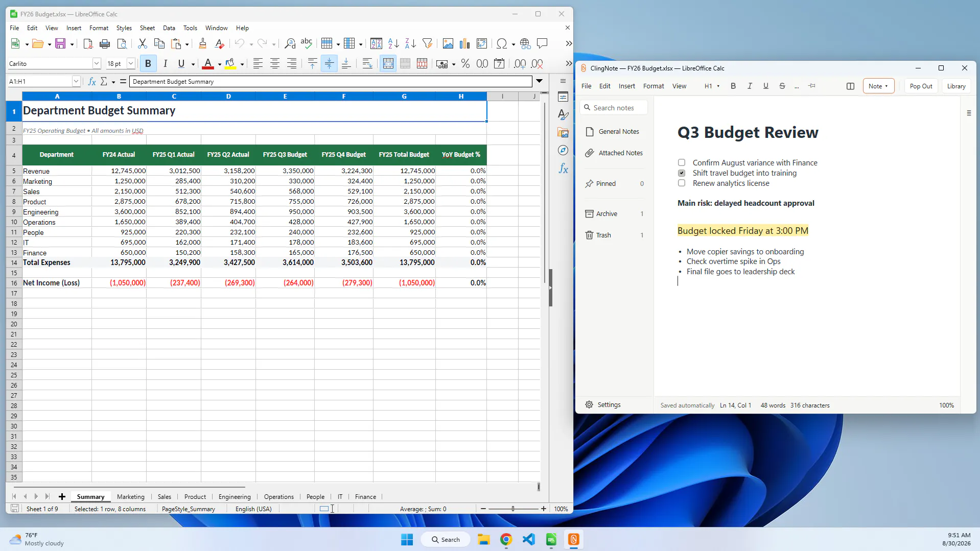Open the font color dropdown arrow
This screenshot has width=980, height=551.
(220, 64)
